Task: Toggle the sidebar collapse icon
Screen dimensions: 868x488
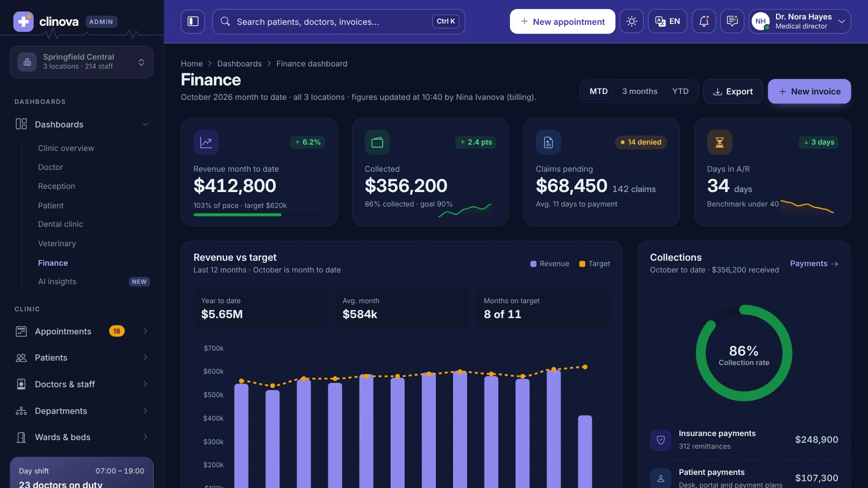Action: pyautogui.click(x=193, y=22)
